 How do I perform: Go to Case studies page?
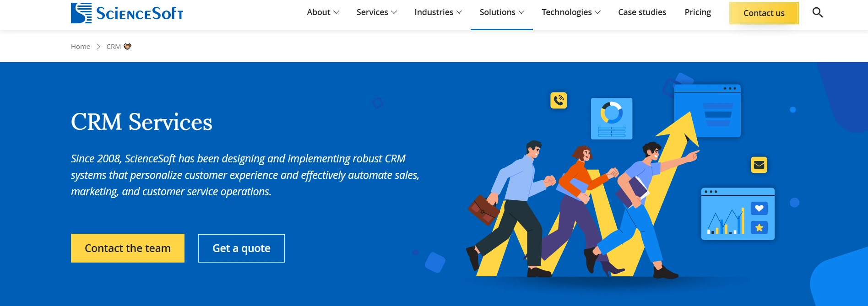click(x=642, y=12)
